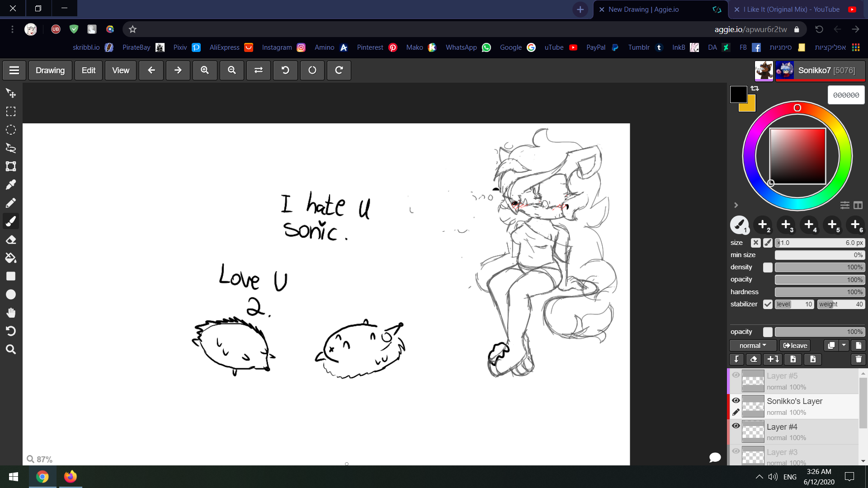This screenshot has width=868, height=488.
Task: Select the Eraser tool in left toolbar
Action: click(x=11, y=239)
